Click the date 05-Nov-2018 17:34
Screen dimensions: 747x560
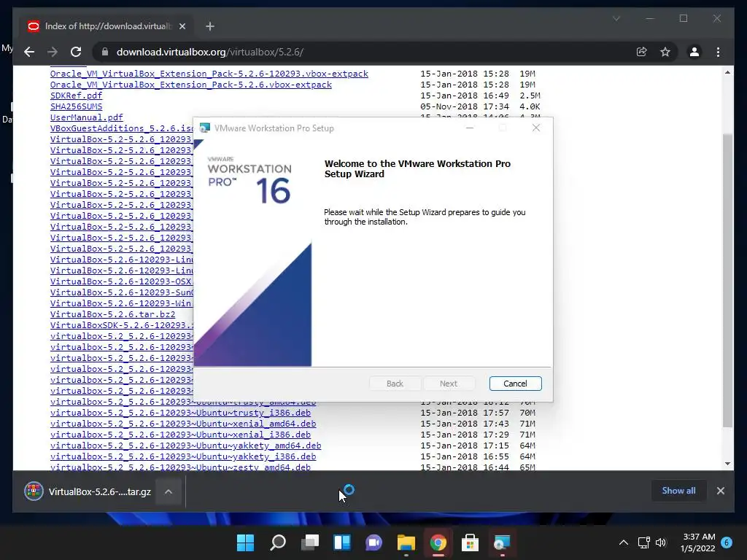coord(465,106)
